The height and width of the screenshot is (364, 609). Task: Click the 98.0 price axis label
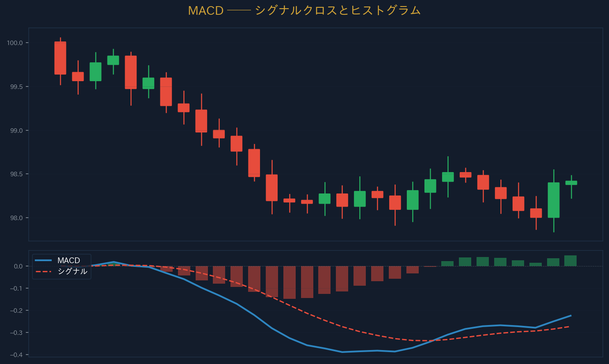[16, 218]
